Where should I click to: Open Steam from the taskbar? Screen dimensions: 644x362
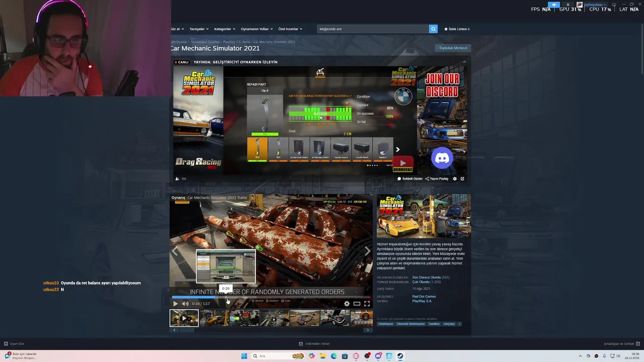(x=400, y=356)
